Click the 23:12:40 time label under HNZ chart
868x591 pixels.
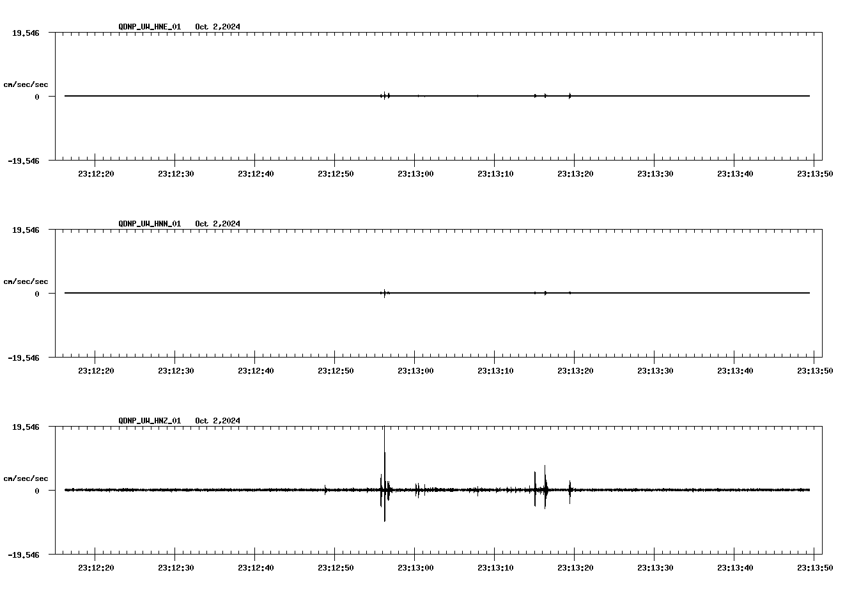click(256, 568)
